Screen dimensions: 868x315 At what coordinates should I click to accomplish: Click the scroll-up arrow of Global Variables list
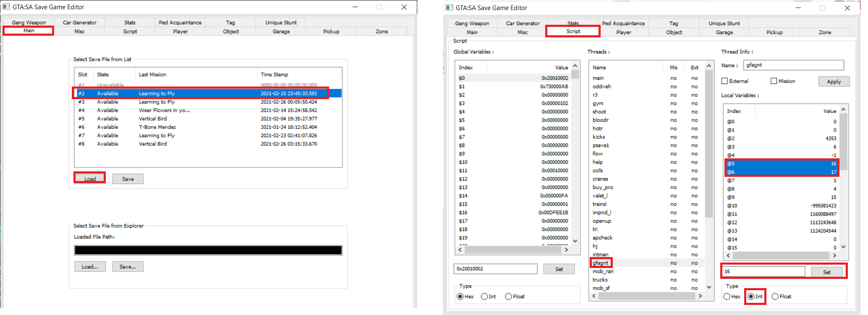[x=575, y=66]
